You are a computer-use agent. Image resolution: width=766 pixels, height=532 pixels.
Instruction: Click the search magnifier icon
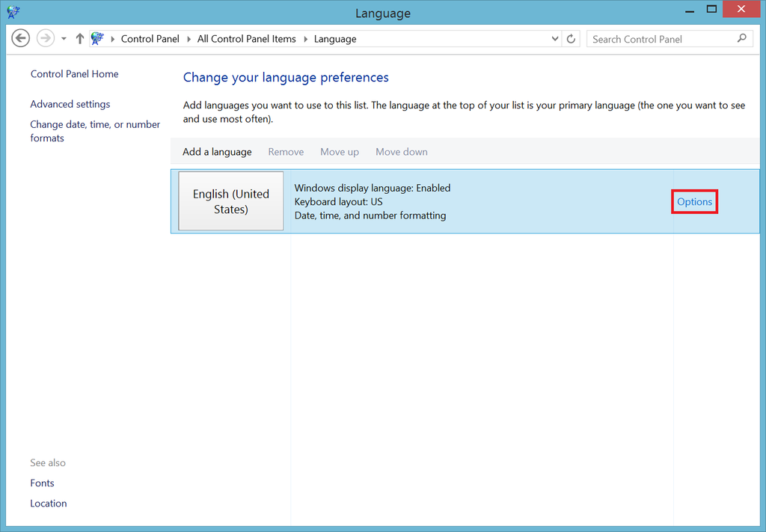click(x=741, y=38)
